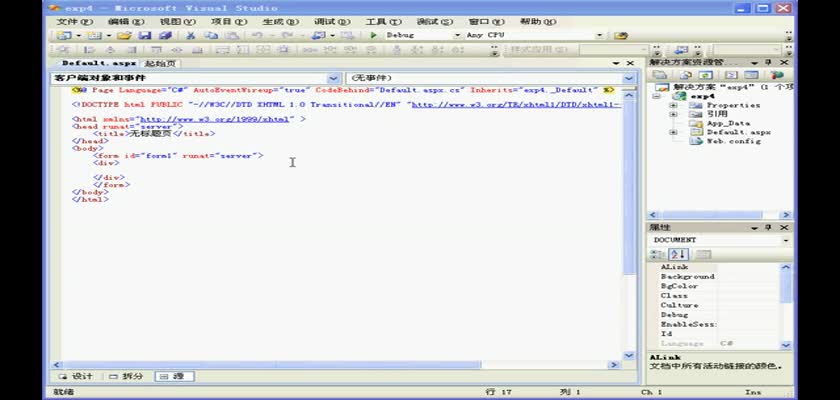Click the Save icon in the toolbar

[x=144, y=35]
